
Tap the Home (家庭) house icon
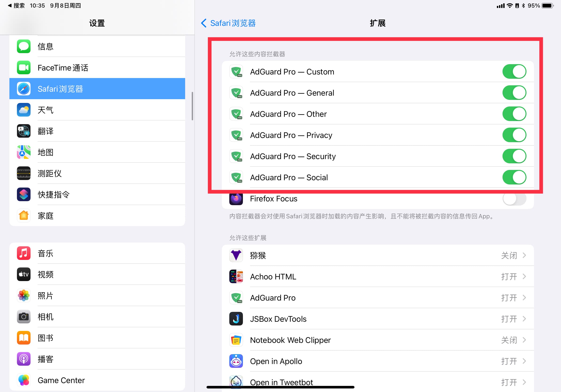point(24,216)
